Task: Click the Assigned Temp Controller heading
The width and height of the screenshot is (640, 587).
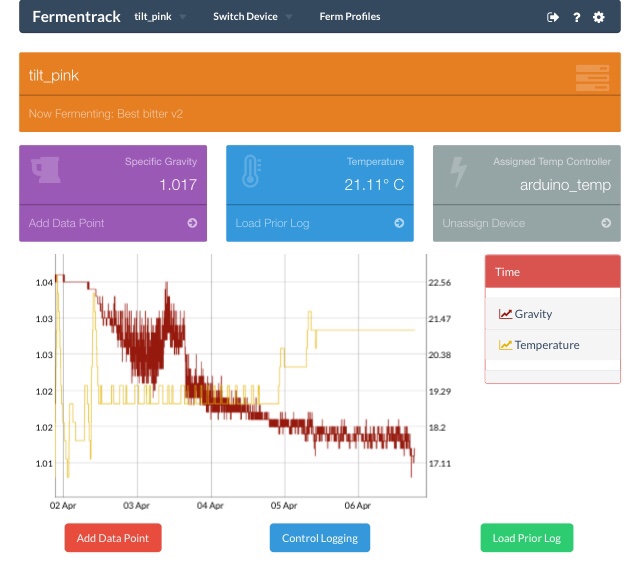Action: (552, 162)
